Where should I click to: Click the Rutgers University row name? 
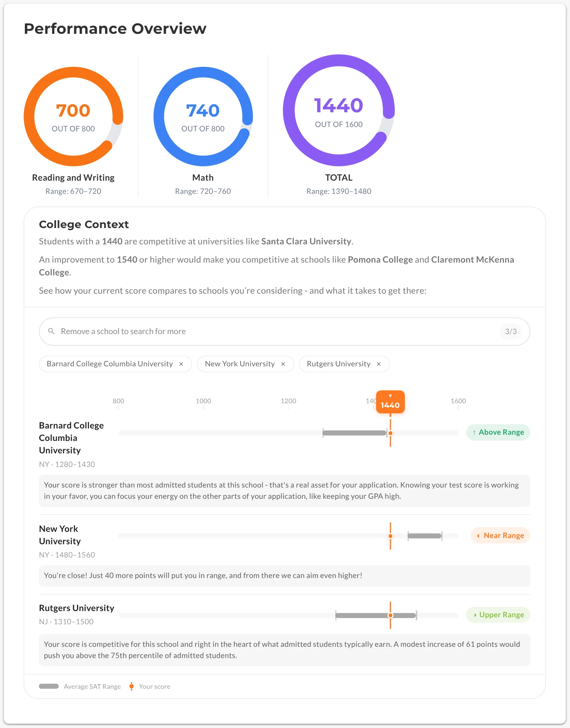pyautogui.click(x=77, y=608)
